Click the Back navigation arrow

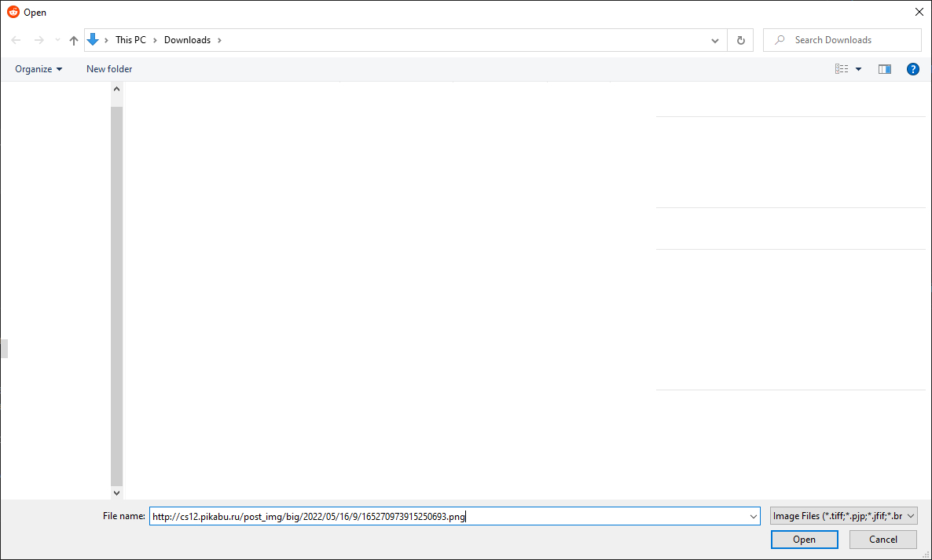tap(16, 40)
